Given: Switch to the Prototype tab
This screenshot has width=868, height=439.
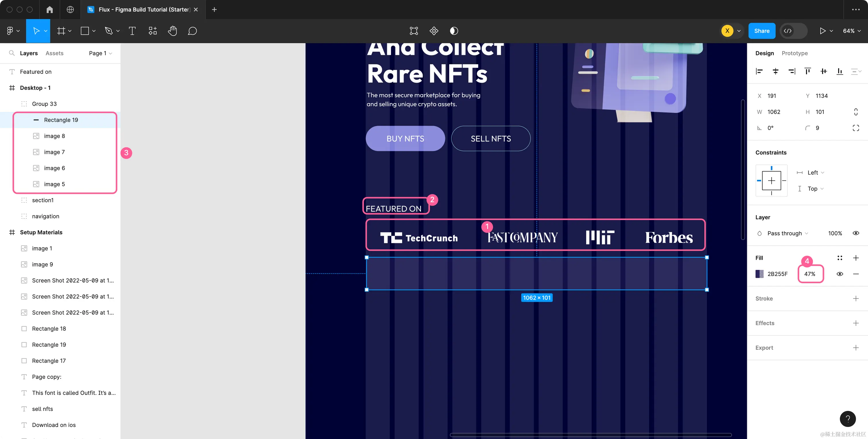Looking at the screenshot, I should (x=794, y=53).
